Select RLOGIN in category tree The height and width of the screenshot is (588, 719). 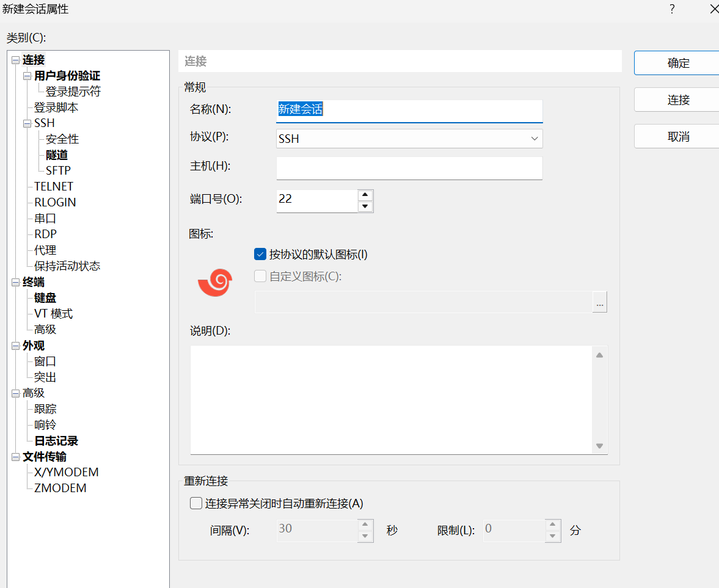55,202
